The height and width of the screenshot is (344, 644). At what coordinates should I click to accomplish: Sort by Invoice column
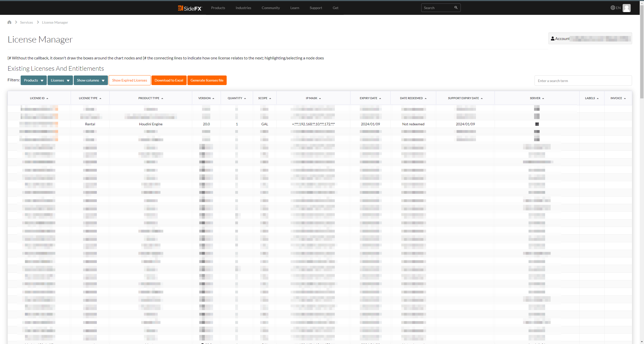tap(618, 98)
